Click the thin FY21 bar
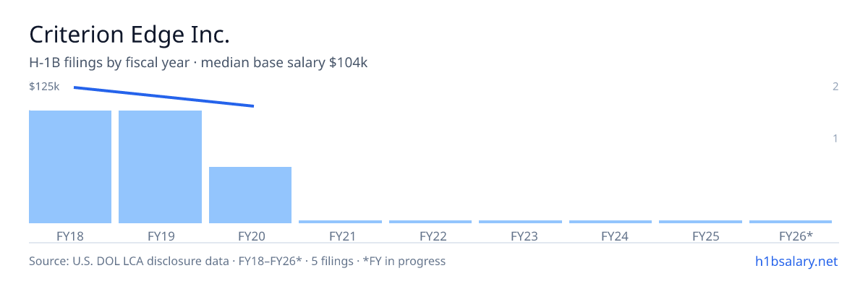 [x=340, y=222]
